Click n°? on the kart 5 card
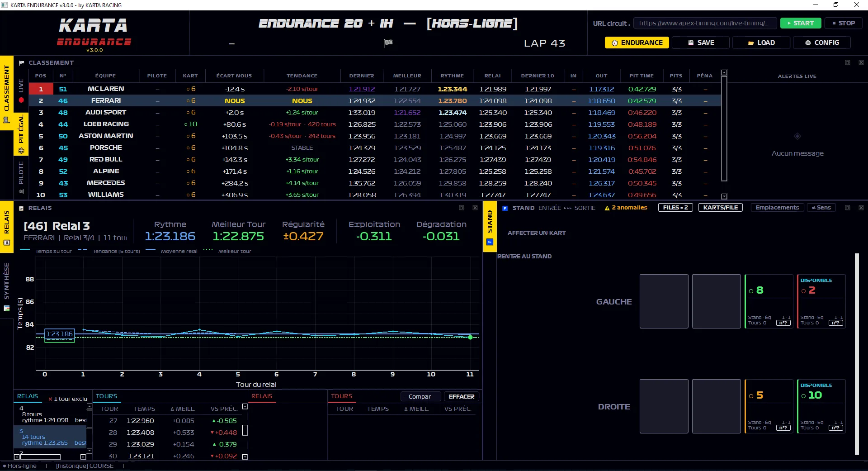This screenshot has height=471, width=868. coord(783,428)
